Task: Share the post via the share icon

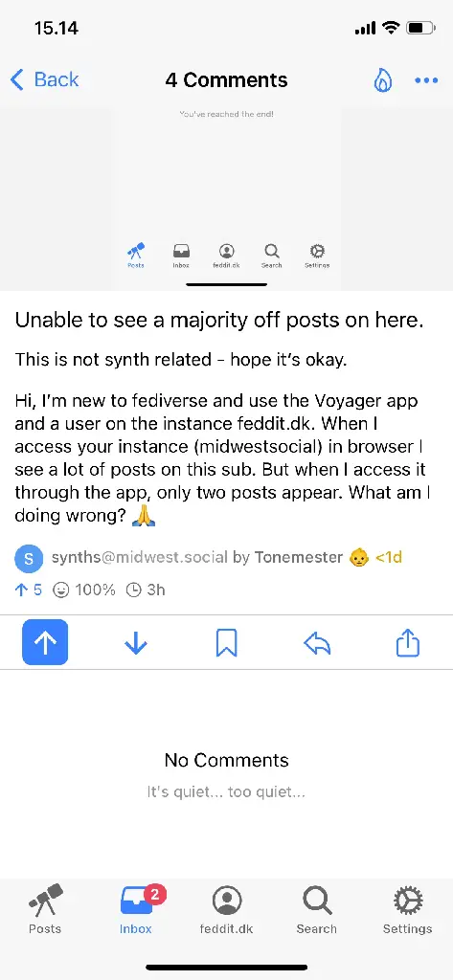Action: click(407, 642)
